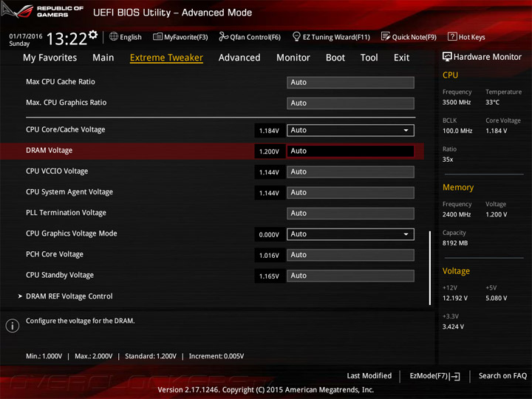Click the Increment: 0.005V hint text
Screen dimensions: 532x399
pos(216,356)
